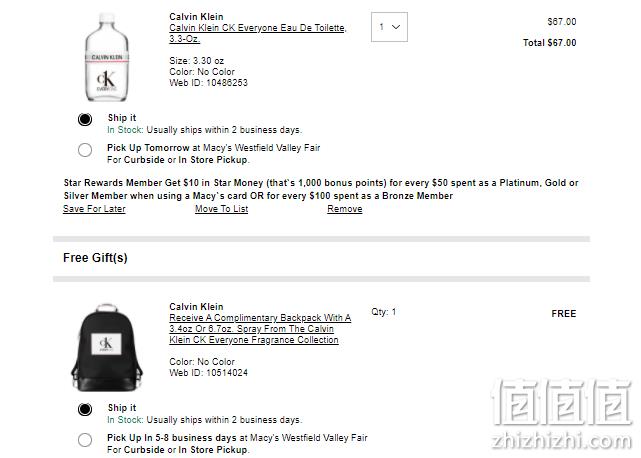Screen dimensions: 641x458
Task: Select Ship it for the Eau De Toilette
Action: point(85,120)
